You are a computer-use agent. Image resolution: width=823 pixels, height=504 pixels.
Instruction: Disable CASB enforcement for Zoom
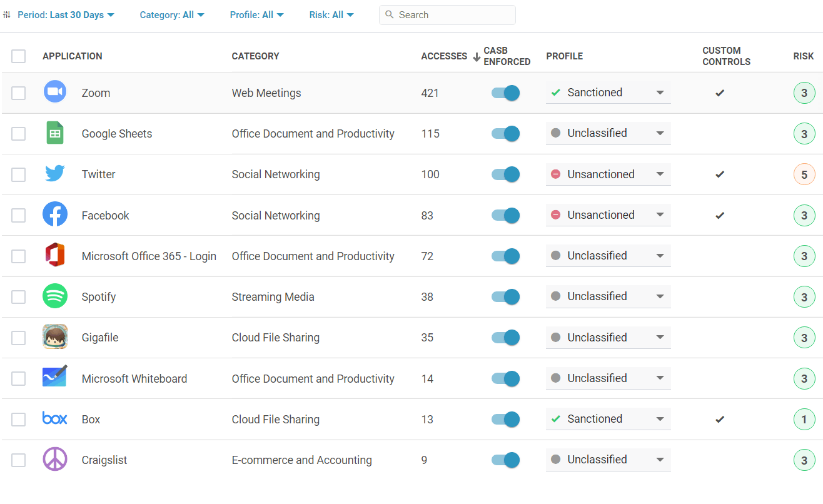coord(505,93)
